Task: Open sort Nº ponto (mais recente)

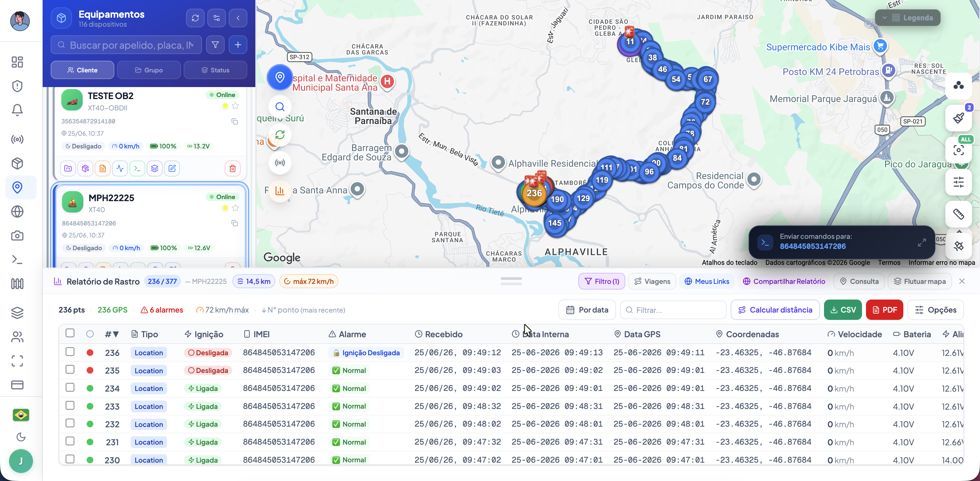Action: [303, 310]
